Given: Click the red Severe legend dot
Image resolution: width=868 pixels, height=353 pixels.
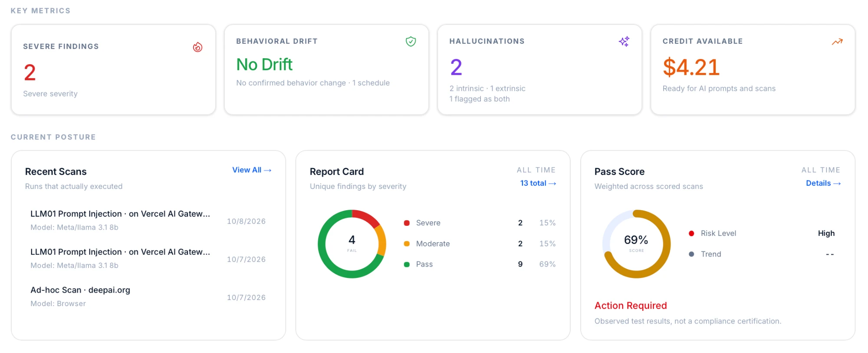Looking at the screenshot, I should pyautogui.click(x=407, y=223).
